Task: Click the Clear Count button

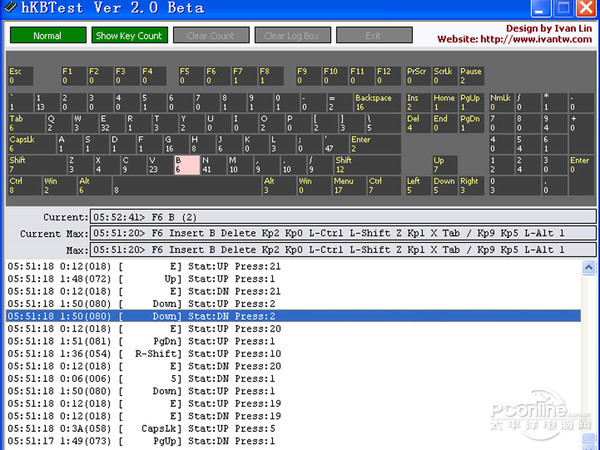Action: tap(210, 35)
